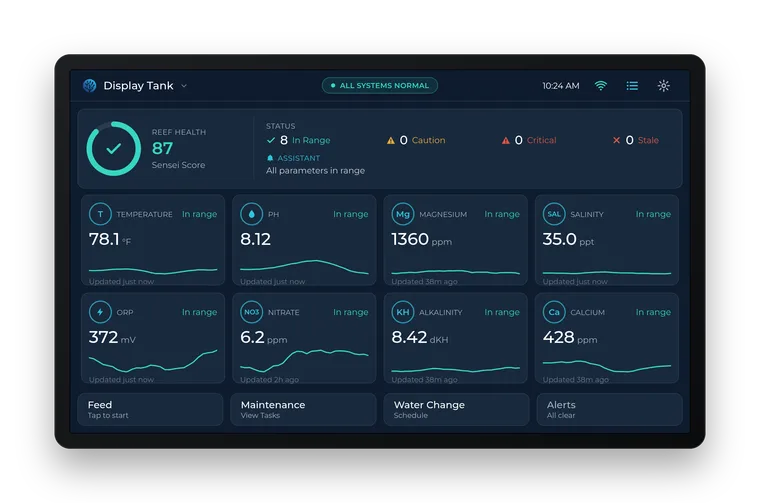
Task: Click the 0 Stale status count
Action: pyautogui.click(x=636, y=140)
